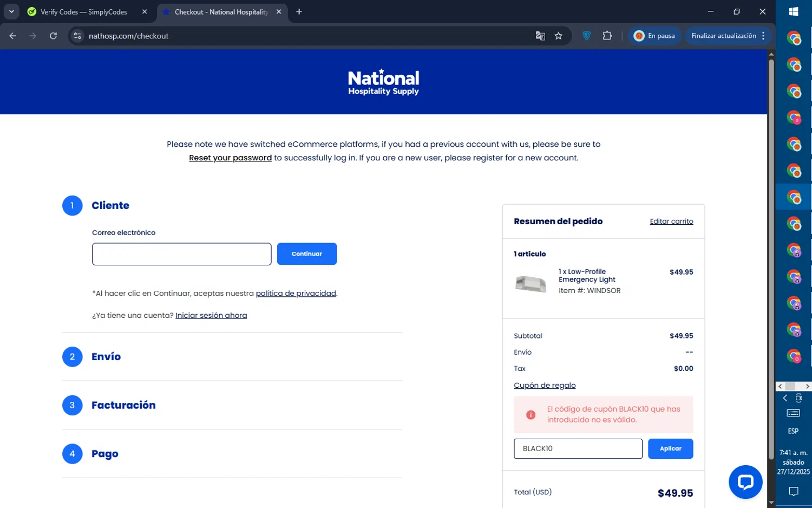Click the taskbar scroll right arrow
The width and height of the screenshot is (812, 508).
click(x=807, y=386)
